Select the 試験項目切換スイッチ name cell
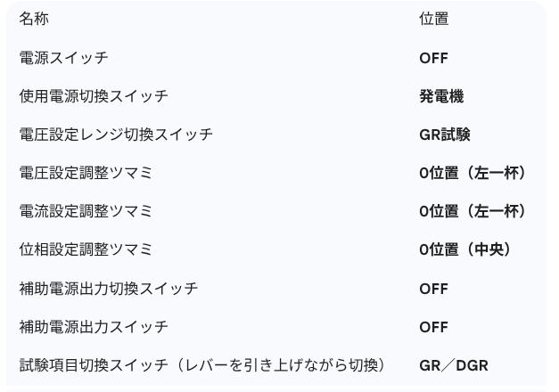 point(201,365)
